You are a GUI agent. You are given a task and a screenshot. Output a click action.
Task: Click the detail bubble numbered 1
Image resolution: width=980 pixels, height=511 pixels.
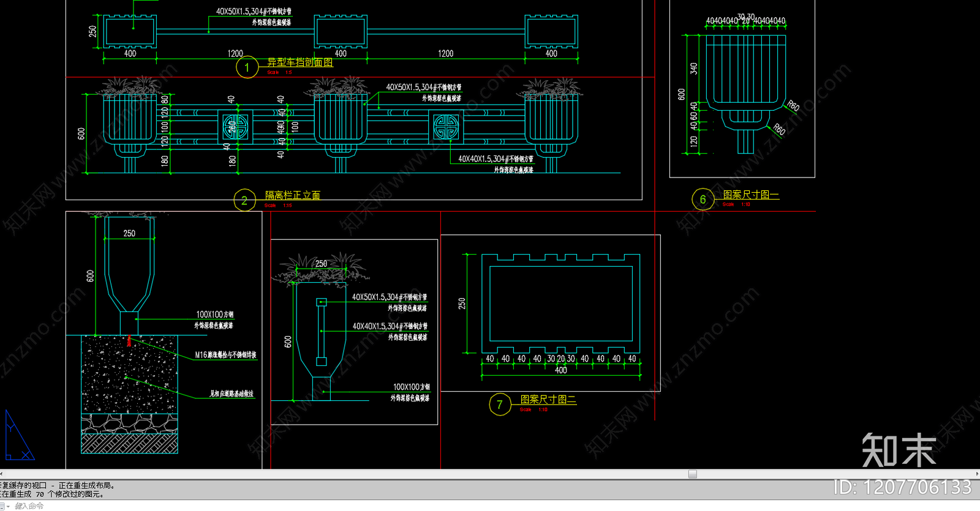pos(247,67)
